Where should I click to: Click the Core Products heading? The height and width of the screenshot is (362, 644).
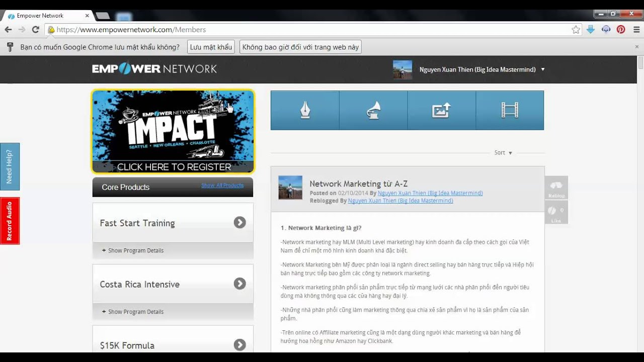click(x=126, y=187)
